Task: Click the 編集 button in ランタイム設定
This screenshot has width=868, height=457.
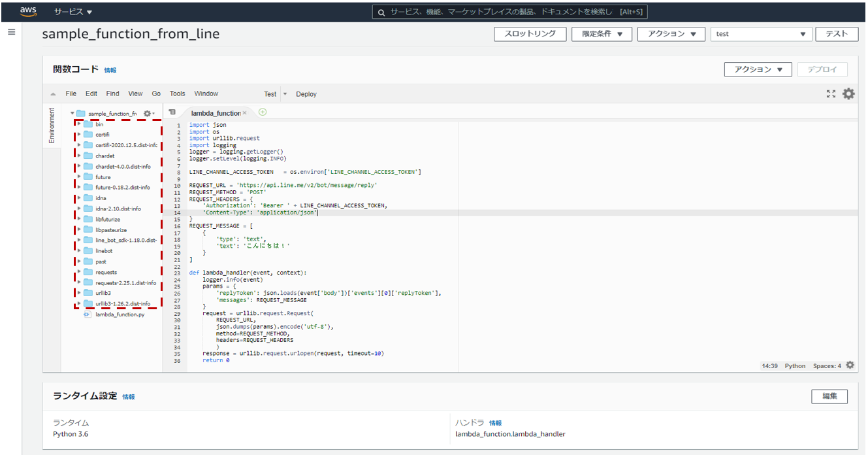Action: (x=830, y=396)
